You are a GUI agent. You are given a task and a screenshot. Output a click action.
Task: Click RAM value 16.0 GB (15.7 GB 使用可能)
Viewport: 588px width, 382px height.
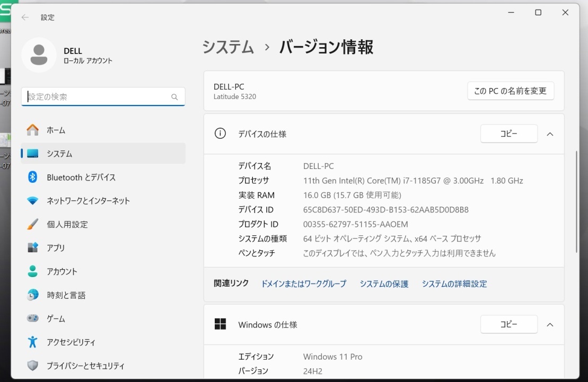pos(352,195)
